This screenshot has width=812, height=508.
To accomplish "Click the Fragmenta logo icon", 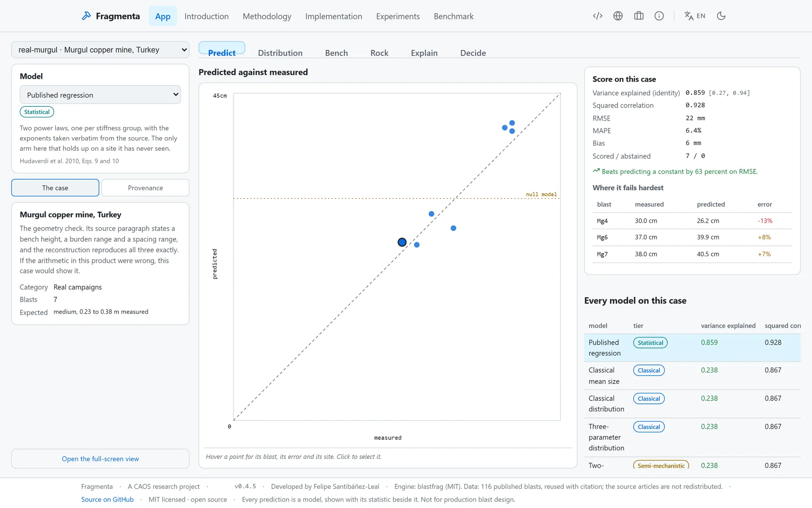I will pyautogui.click(x=86, y=16).
